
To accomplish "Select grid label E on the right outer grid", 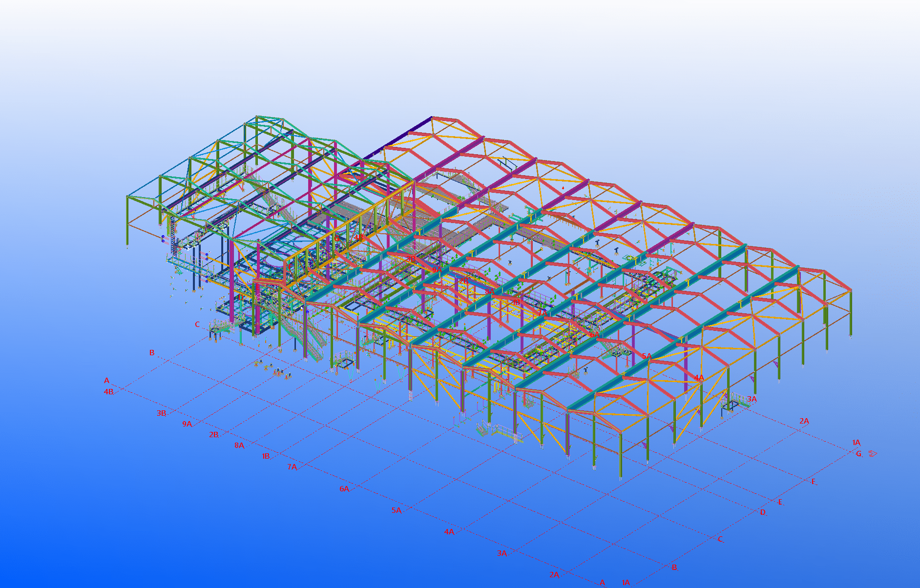I will click(780, 502).
